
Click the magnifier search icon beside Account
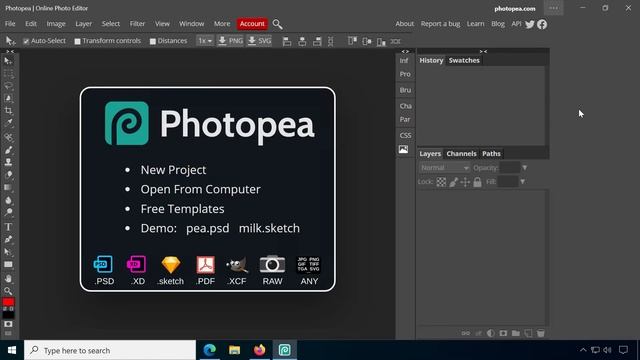point(277,24)
